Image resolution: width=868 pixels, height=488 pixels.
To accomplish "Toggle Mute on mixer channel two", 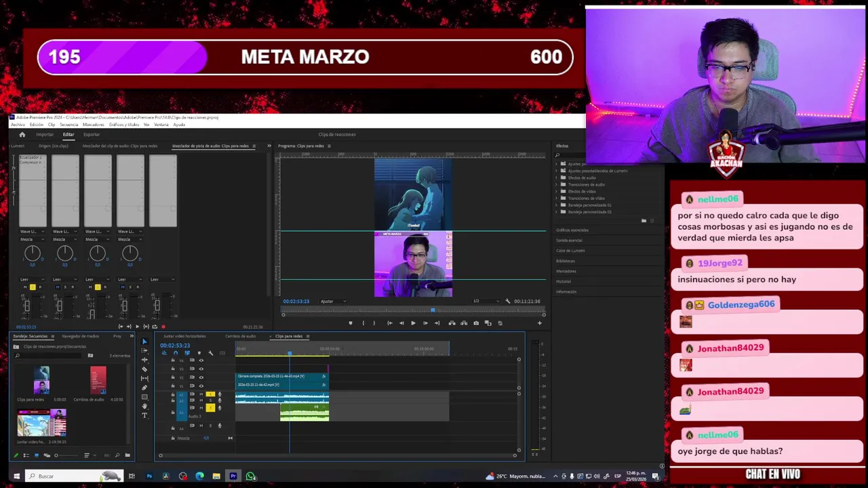I will [58, 287].
